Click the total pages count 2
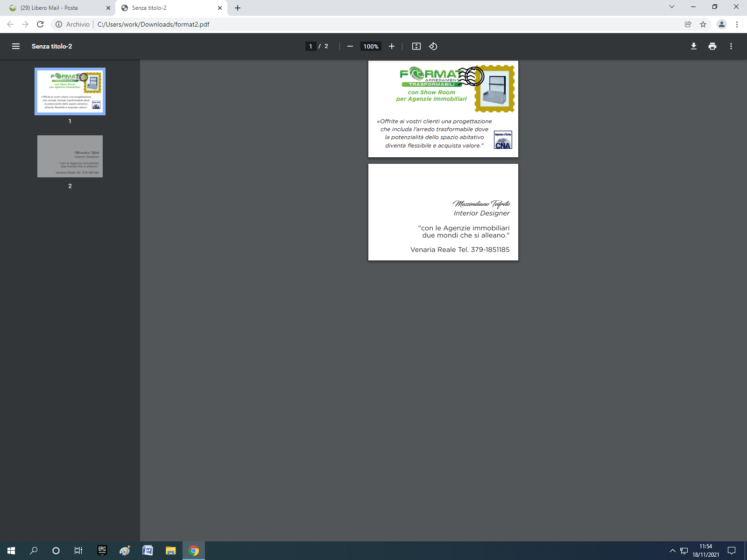This screenshot has width=747, height=560. (x=326, y=46)
